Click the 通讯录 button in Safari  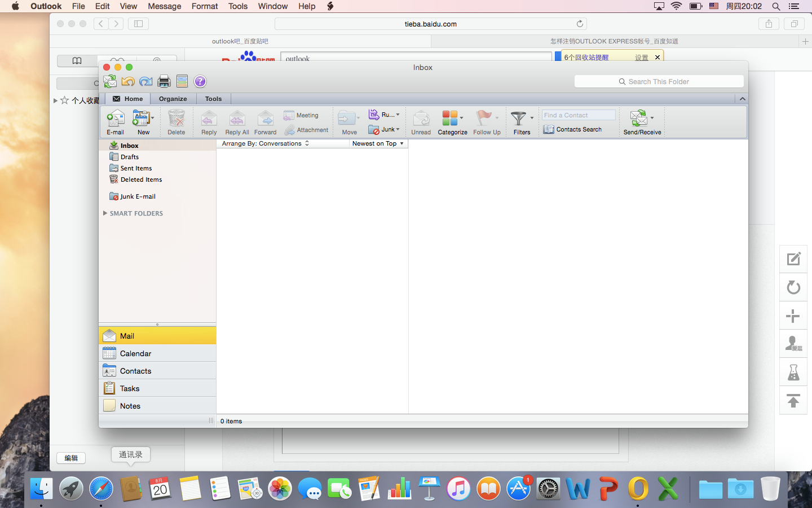pyautogui.click(x=131, y=454)
